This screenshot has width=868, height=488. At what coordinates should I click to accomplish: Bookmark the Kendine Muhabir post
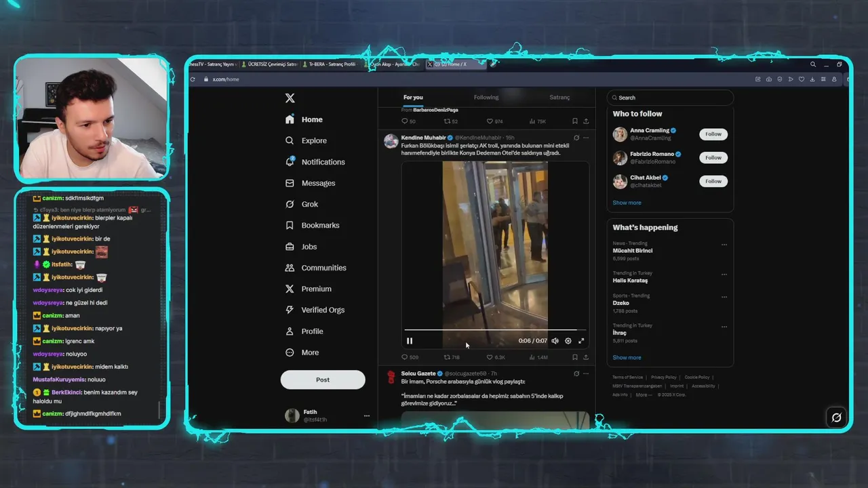(574, 357)
